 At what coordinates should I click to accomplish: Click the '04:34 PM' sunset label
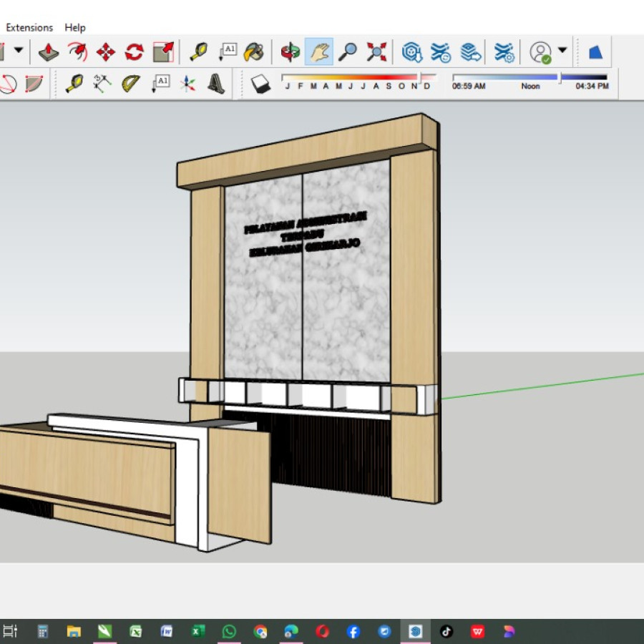click(592, 87)
